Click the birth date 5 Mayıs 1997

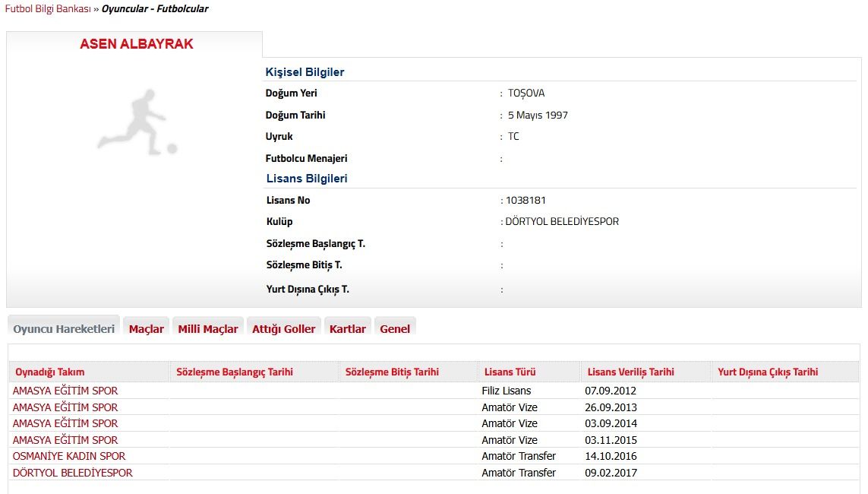coord(538,116)
